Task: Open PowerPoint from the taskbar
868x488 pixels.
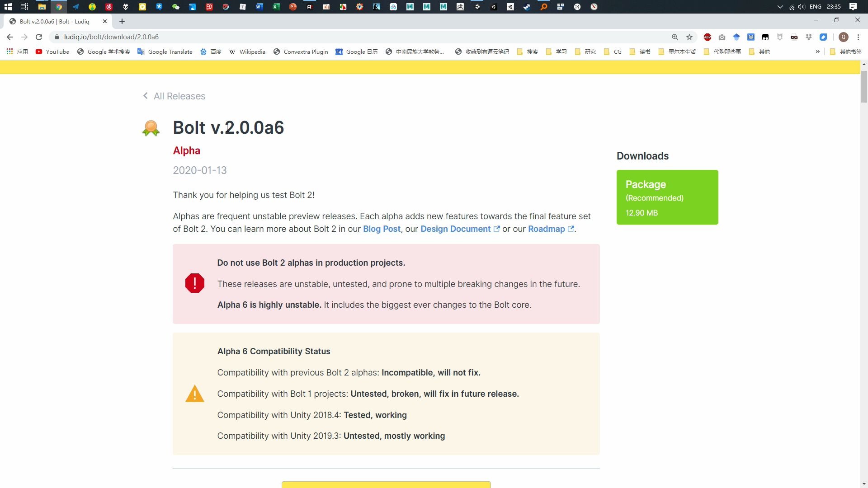Action: click(293, 7)
